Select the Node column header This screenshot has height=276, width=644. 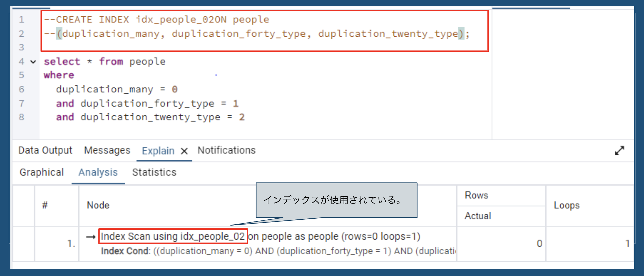(x=98, y=205)
